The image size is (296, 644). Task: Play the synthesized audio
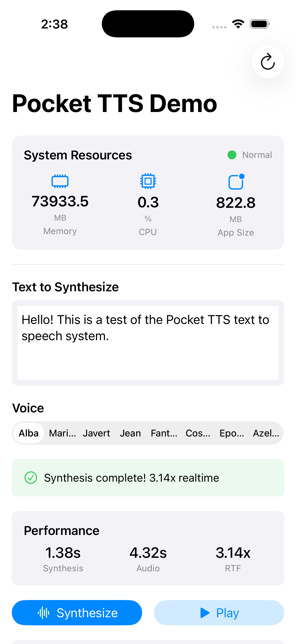[x=219, y=613]
